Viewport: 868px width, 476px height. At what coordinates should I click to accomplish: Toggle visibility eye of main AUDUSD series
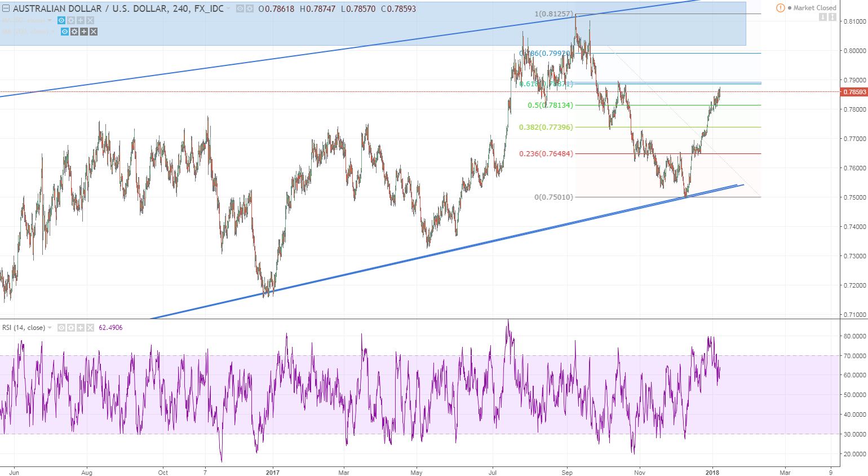(x=240, y=8)
